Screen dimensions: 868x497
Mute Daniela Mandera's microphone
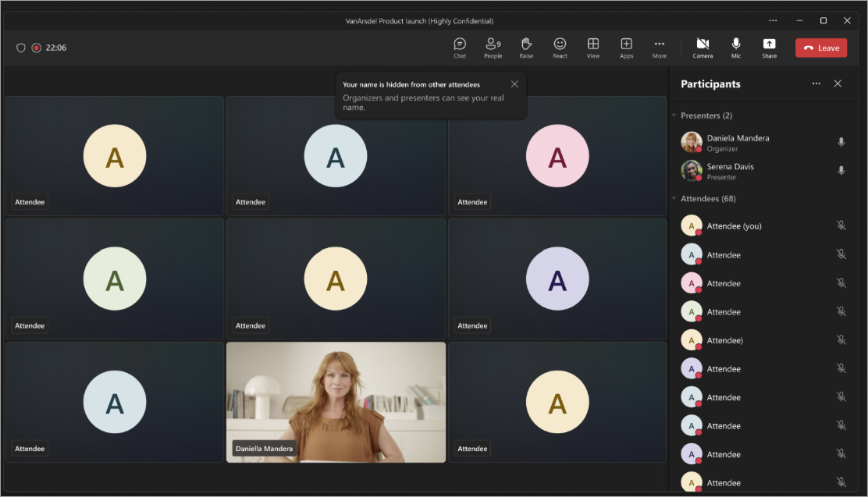841,142
